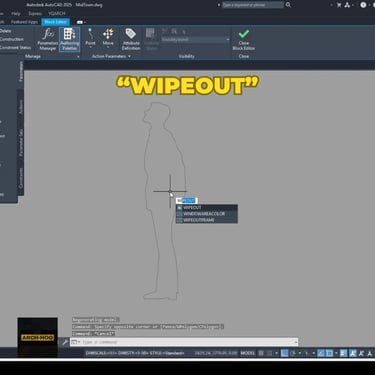Toggle snap mode in status bar

[x=270, y=353]
